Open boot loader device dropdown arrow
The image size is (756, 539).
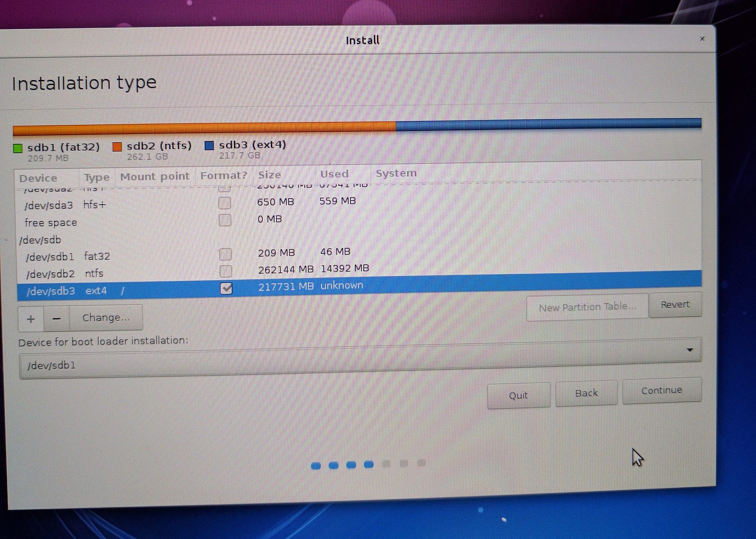[689, 350]
